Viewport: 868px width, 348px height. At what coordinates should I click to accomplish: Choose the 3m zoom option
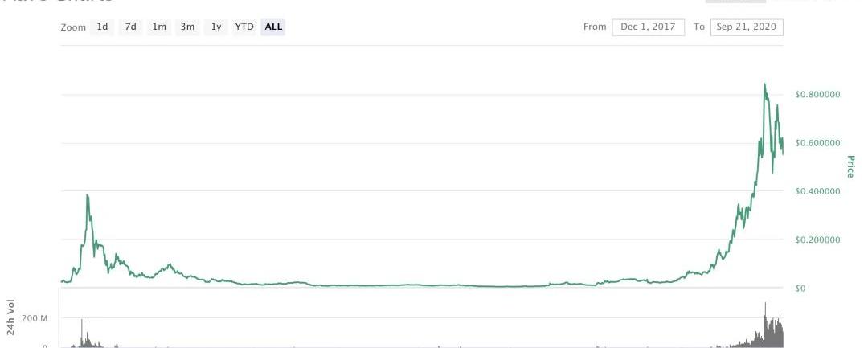pos(187,27)
